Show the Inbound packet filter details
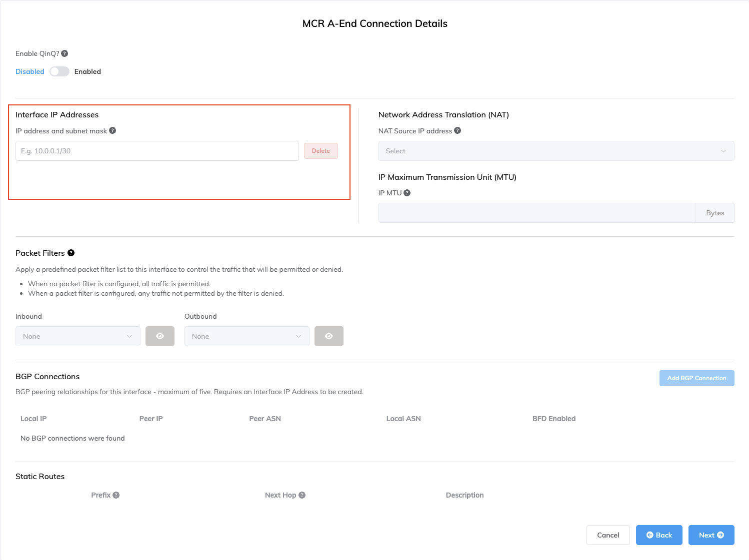The height and width of the screenshot is (560, 749). (160, 336)
